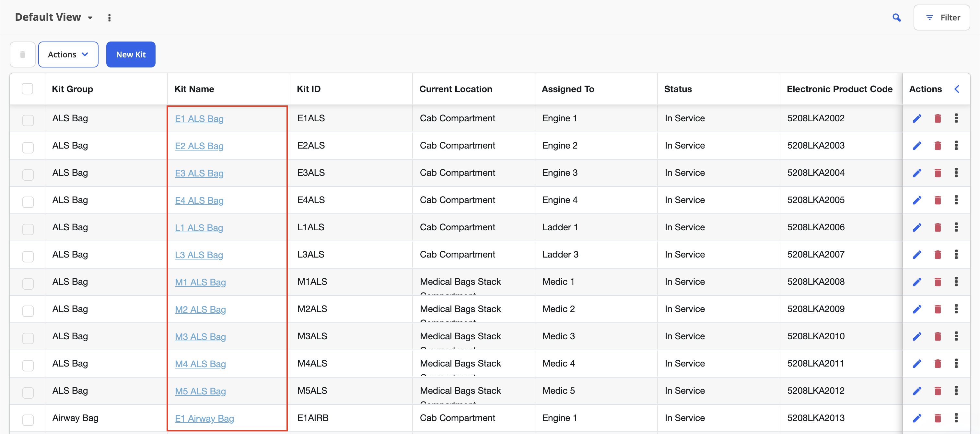The image size is (980, 434).
Task: Click the Filter button
Action: [x=941, y=18]
